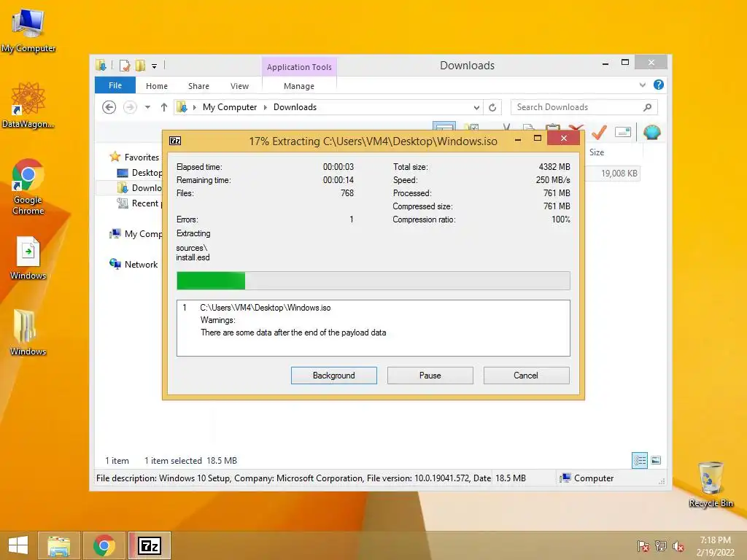Select the Windows ISO file on desktop
Screen dimensions: 747x560
pyautogui.click(x=28, y=257)
